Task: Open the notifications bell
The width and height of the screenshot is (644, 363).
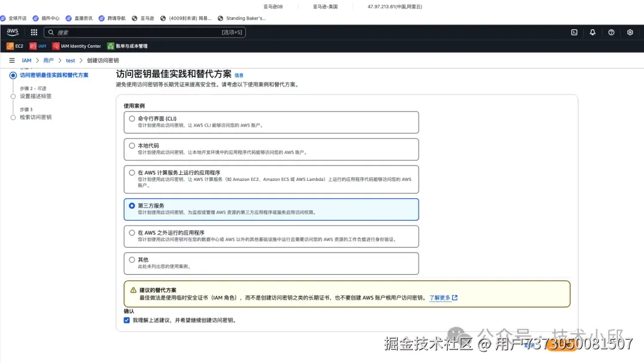Action: pos(593,32)
